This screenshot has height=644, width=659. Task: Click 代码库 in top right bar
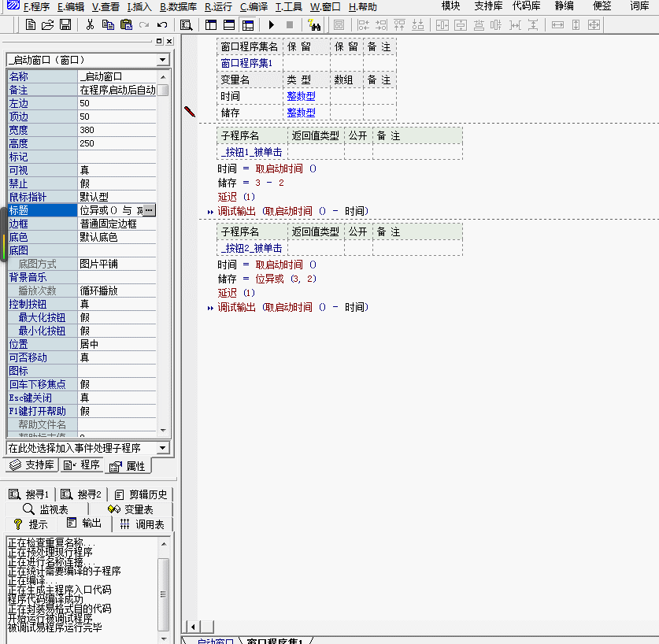(527, 6)
